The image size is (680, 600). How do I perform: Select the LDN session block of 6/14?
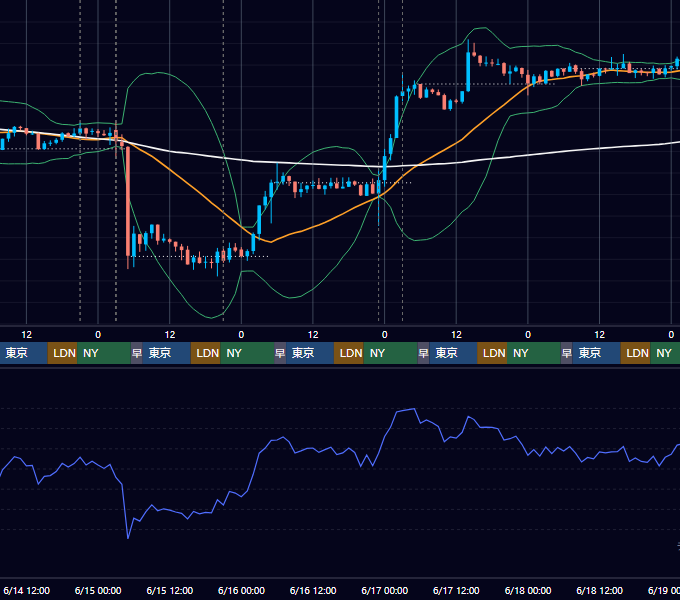pyautogui.click(x=62, y=353)
